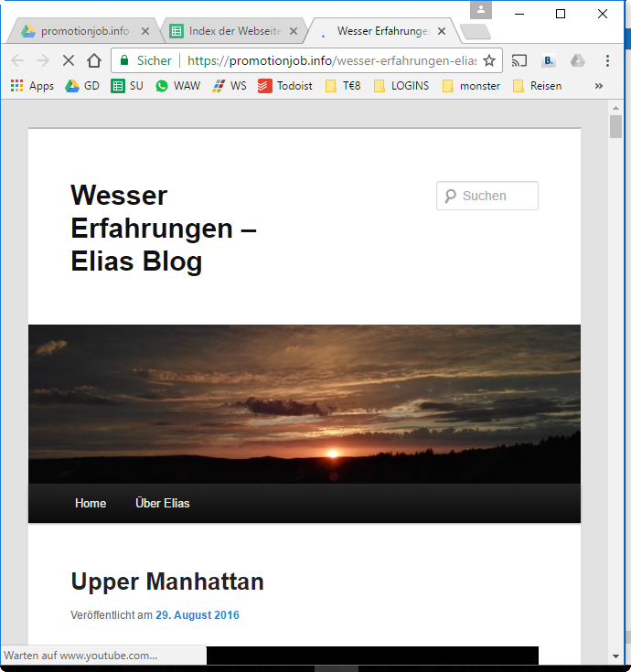Close the Wesser Erfahrungen tab
The image size is (631, 672).
442,31
